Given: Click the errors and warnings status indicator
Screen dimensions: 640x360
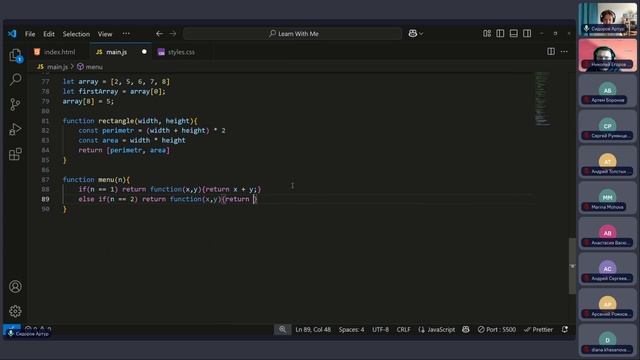Looking at the screenshot, I should coord(38,329).
